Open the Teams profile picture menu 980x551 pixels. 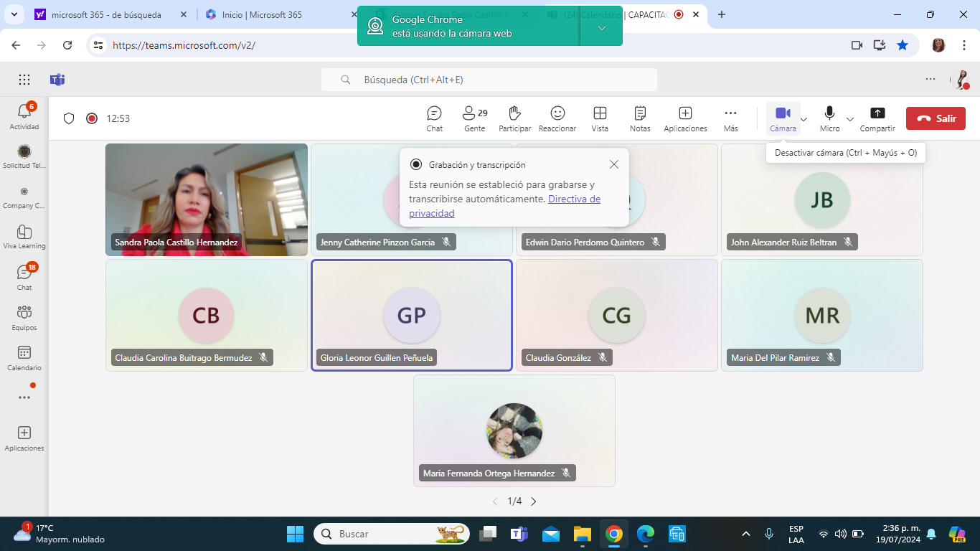pos(960,80)
